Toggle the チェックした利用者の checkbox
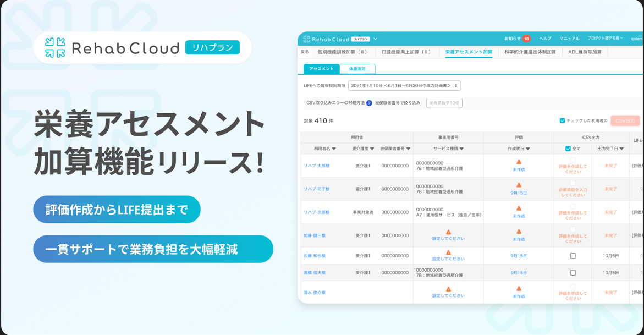The height and width of the screenshot is (335, 644). (562, 121)
